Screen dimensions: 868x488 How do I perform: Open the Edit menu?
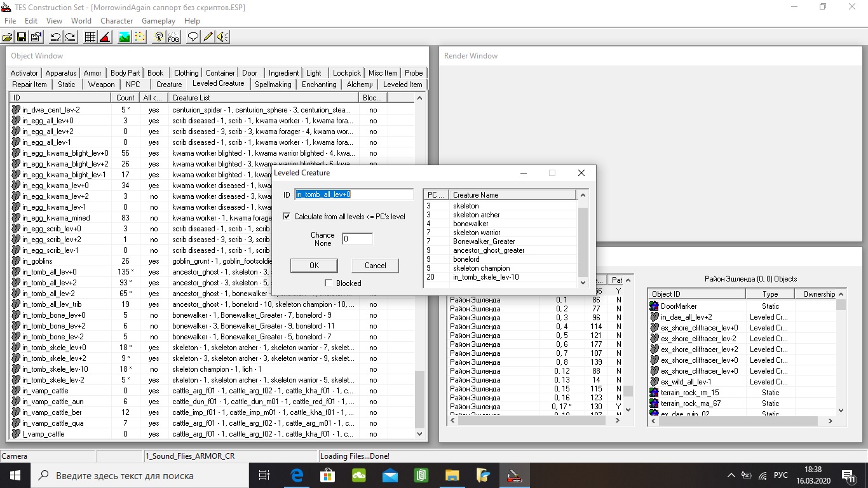tap(31, 21)
